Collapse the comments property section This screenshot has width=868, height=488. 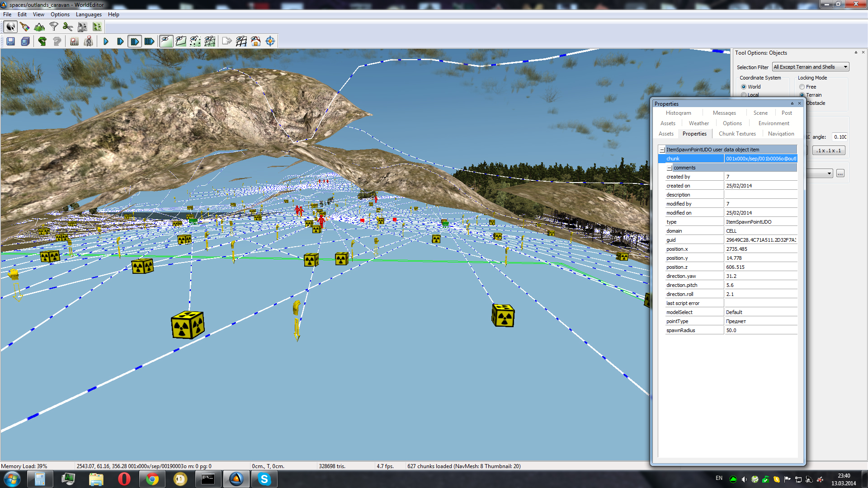click(670, 168)
